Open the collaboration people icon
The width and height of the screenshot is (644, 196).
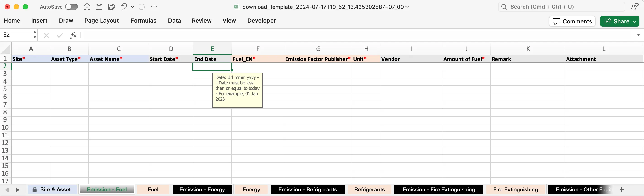635,7
